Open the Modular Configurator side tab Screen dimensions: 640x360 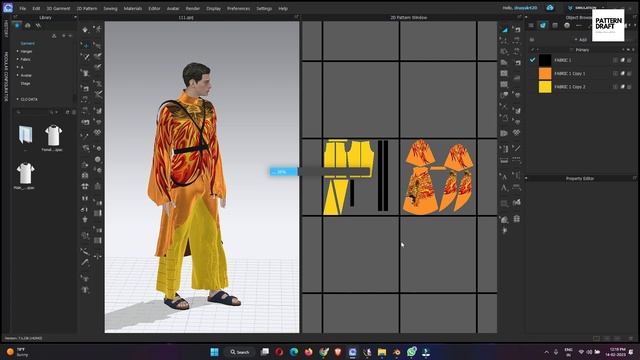(x=6, y=76)
